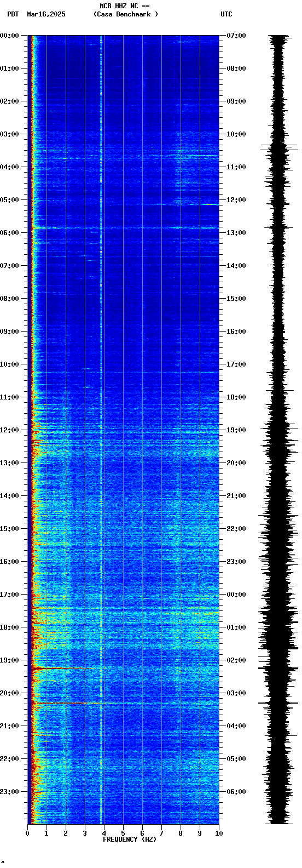Click the '18:00' PDT time label

pyautogui.click(x=9, y=627)
